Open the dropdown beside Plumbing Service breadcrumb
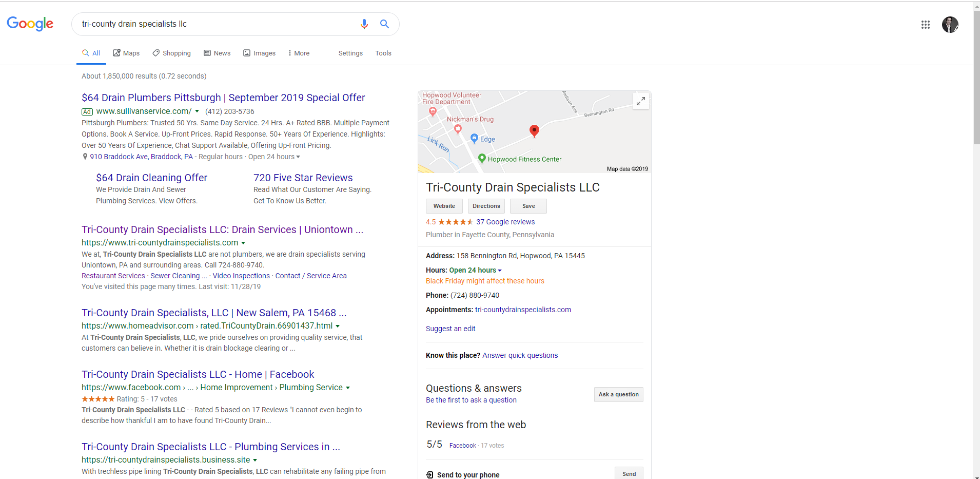980x479 pixels. tap(348, 388)
